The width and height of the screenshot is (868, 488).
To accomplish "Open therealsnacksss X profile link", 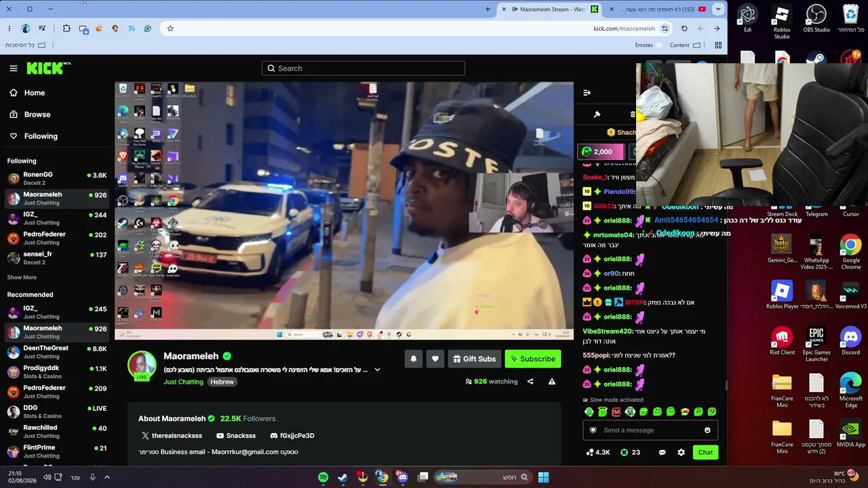I will pyautogui.click(x=172, y=436).
